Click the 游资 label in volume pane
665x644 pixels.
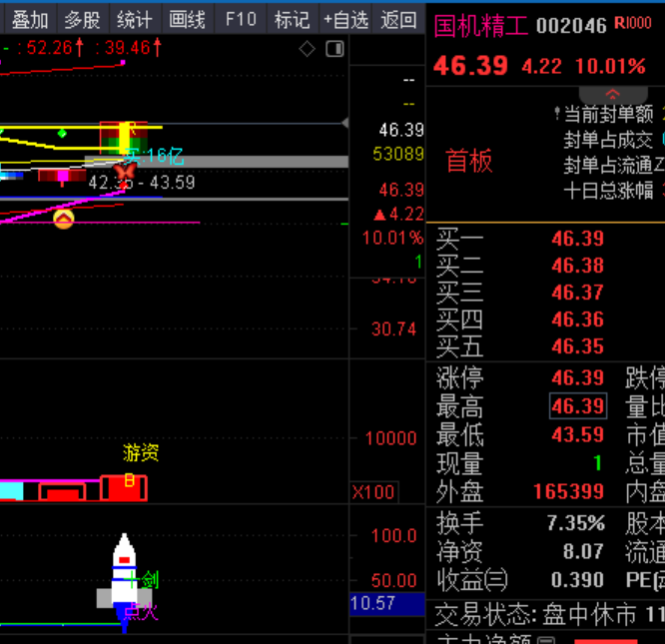coord(141,452)
